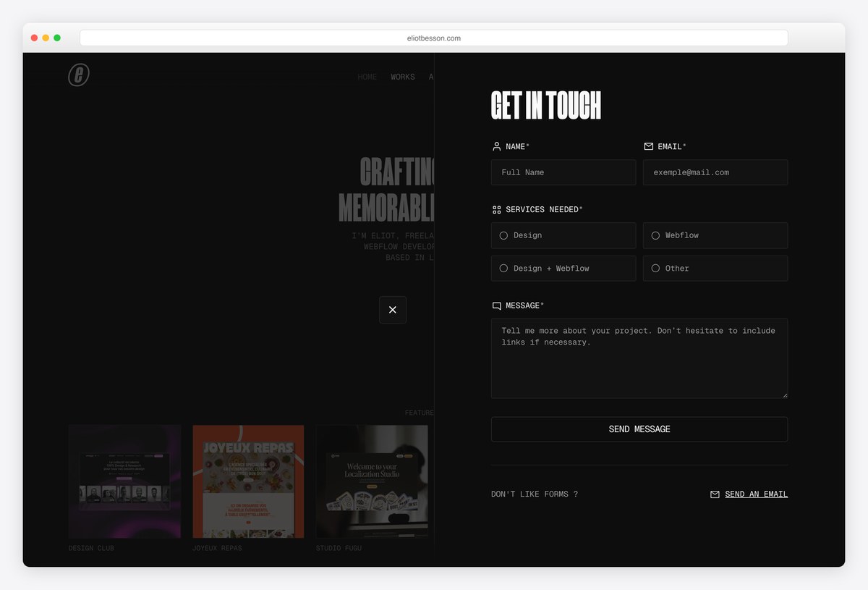This screenshot has height=590, width=868.
Task: Select the Other service option
Action: [x=715, y=268]
